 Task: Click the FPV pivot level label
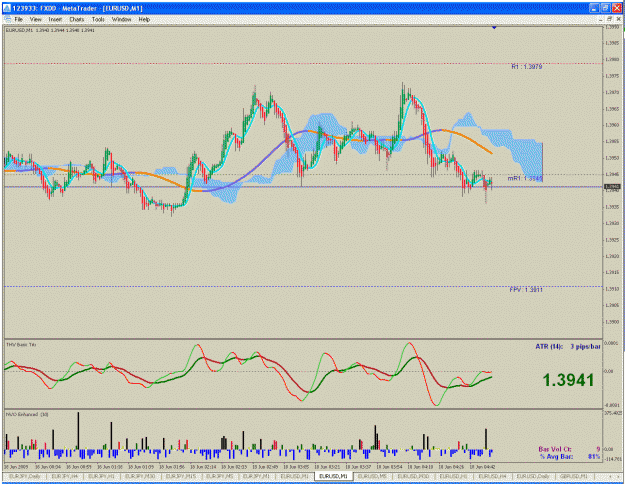coord(526,289)
